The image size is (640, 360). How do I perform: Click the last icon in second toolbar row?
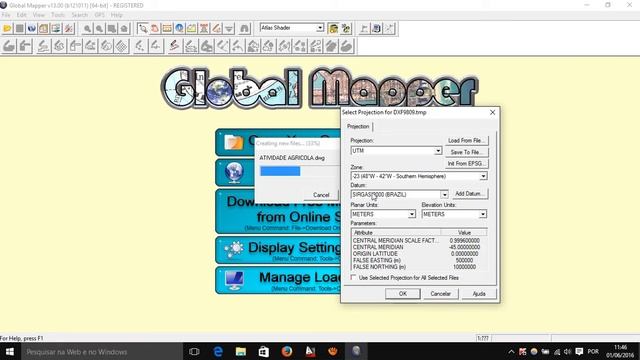click(347, 46)
